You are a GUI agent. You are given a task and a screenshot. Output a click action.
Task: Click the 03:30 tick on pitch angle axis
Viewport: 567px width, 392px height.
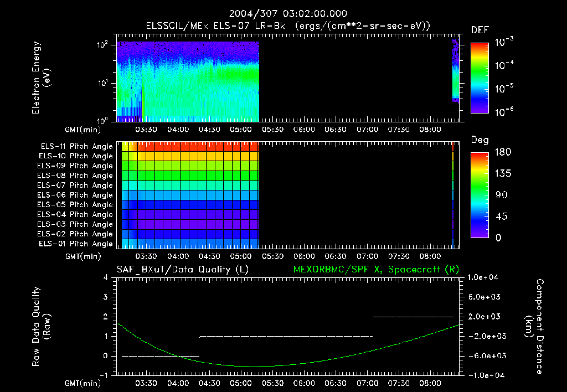pyautogui.click(x=146, y=256)
